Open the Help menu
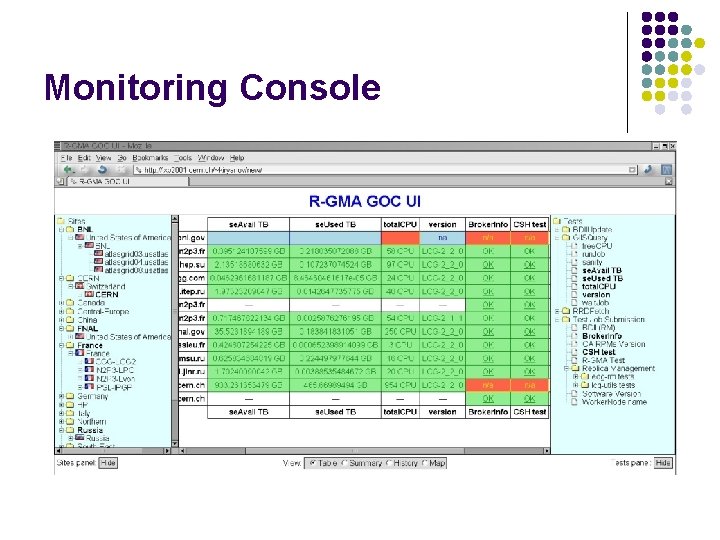 point(237,158)
